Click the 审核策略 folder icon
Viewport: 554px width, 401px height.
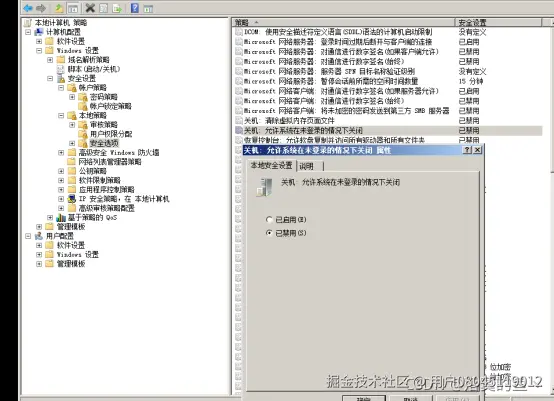coord(83,125)
